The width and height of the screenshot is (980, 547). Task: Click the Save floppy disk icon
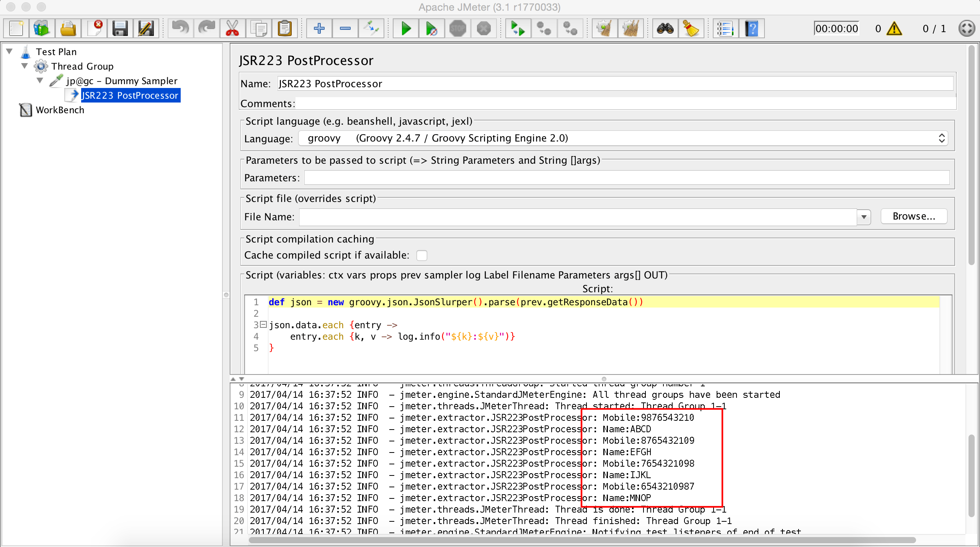coord(120,29)
